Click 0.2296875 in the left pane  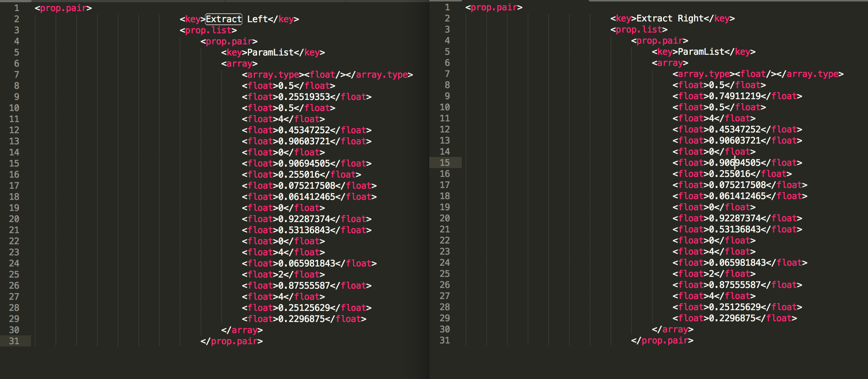pos(302,319)
